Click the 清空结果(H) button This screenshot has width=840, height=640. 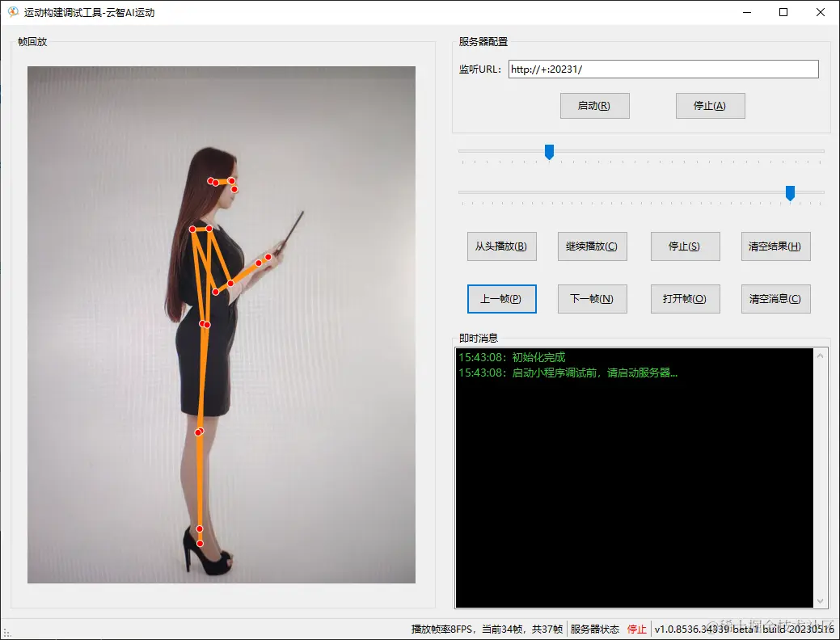(x=775, y=246)
